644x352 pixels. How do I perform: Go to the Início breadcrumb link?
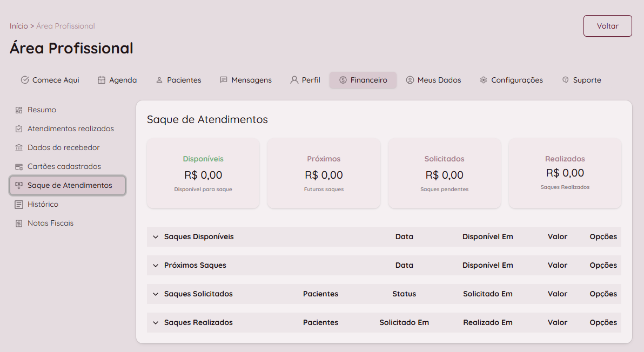tap(18, 26)
